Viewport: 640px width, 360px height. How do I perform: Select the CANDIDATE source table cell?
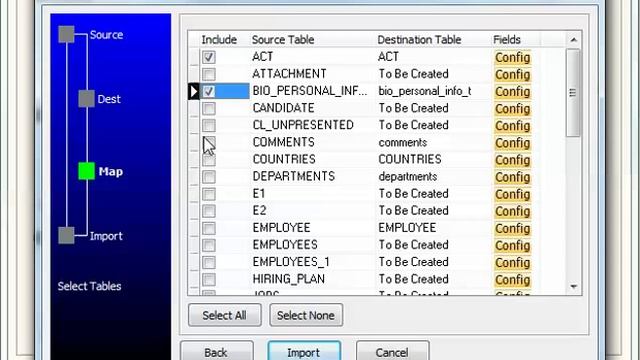coord(312,108)
